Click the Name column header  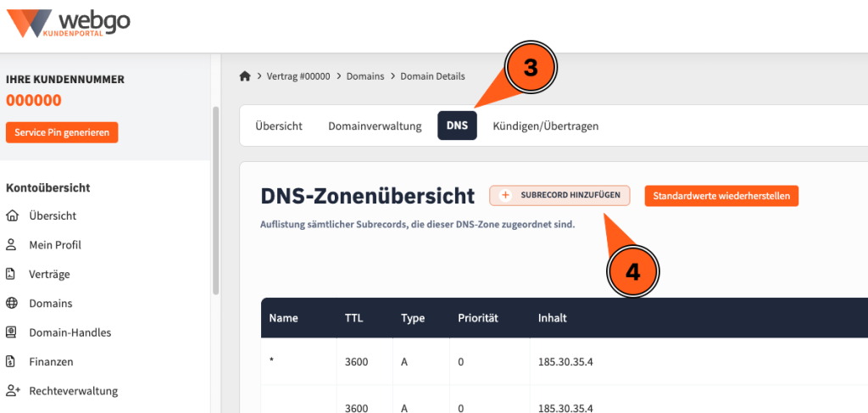pyautogui.click(x=282, y=319)
